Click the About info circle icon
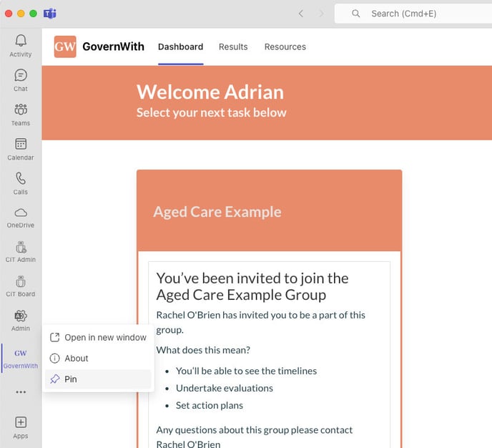Image resolution: width=492 pixels, height=448 pixels. click(x=55, y=359)
